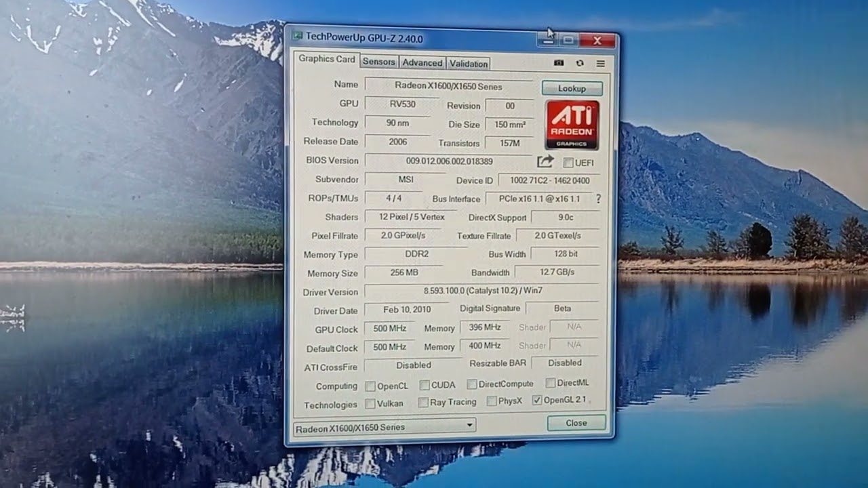Click the Name field Radeon X1600/X1650 Series
Screen dimensions: 868x488
(x=449, y=86)
